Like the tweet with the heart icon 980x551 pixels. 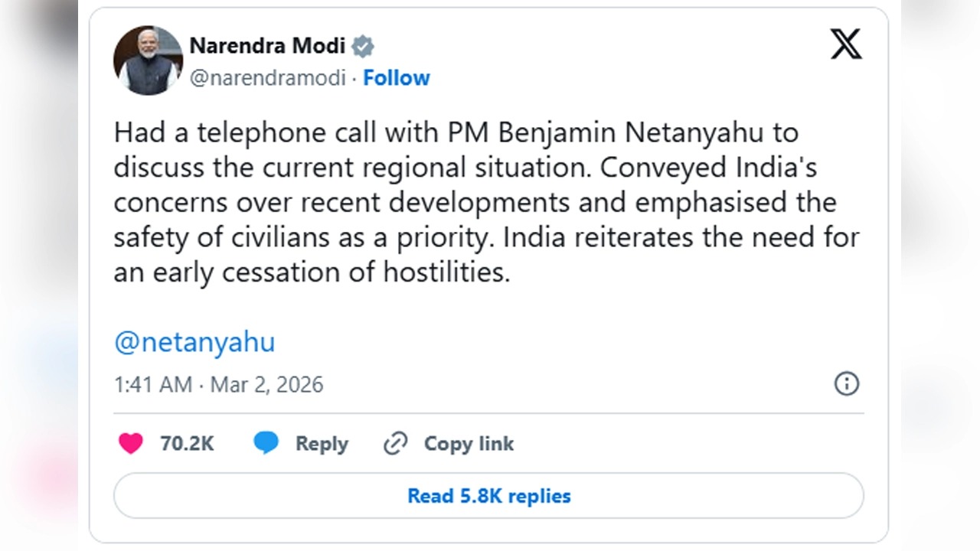pos(131,444)
